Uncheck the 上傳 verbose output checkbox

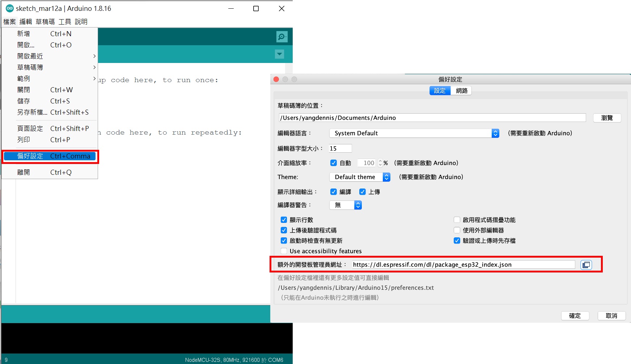click(x=363, y=192)
